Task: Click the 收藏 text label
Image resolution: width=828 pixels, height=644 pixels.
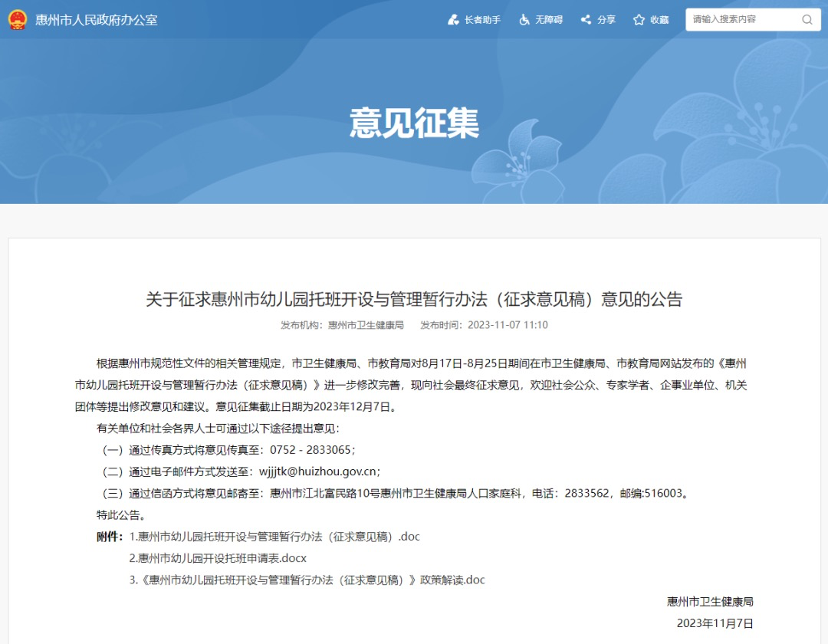Action: click(x=659, y=20)
